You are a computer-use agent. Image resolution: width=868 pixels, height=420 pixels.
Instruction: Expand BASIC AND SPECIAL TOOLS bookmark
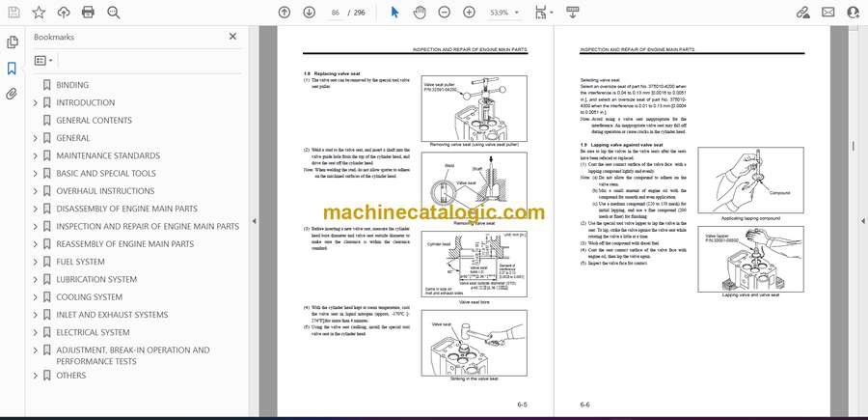(x=36, y=174)
